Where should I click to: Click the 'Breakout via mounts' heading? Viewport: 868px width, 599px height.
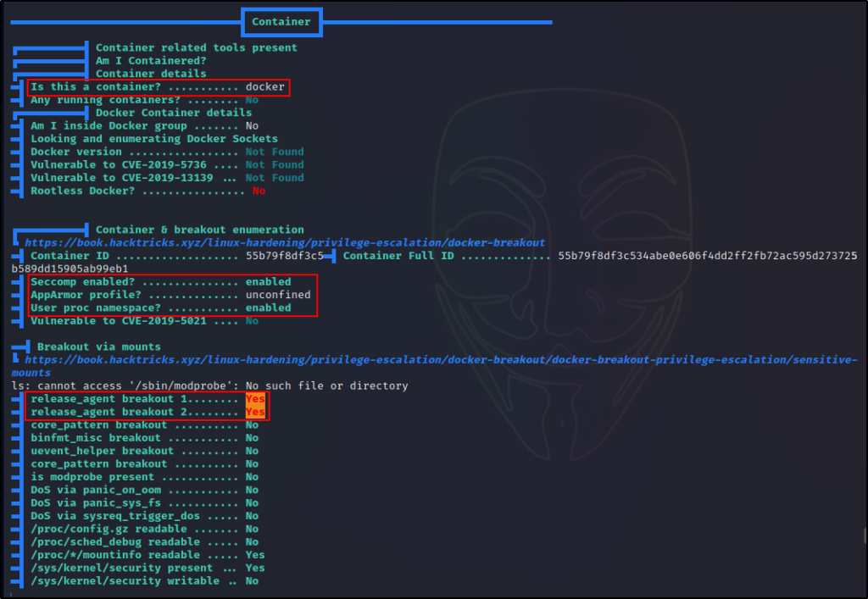(98, 347)
